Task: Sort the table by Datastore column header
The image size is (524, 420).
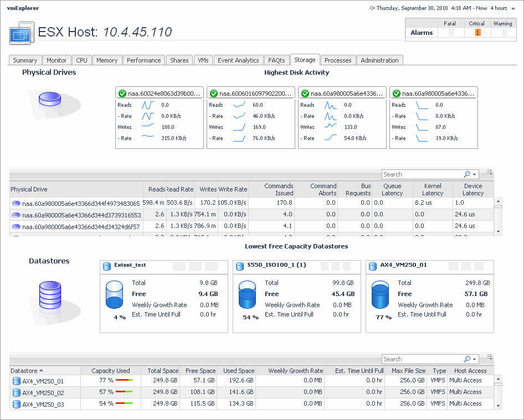Action: 24,371
